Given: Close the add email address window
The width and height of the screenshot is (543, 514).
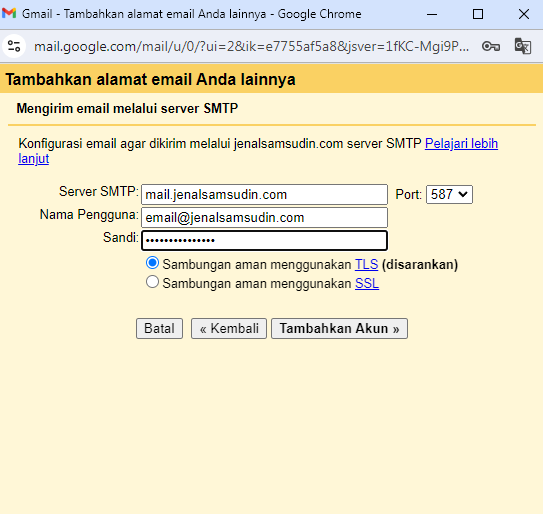Looking at the screenshot, I should click(x=524, y=14).
